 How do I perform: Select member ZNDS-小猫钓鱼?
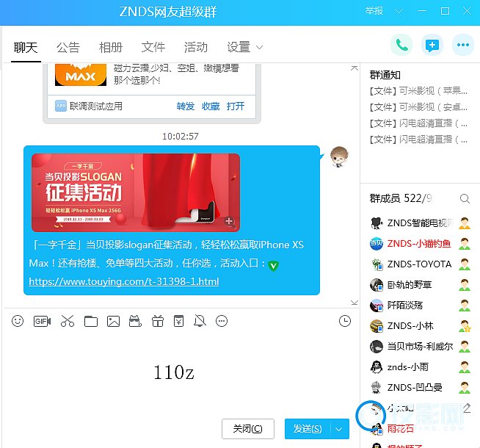click(x=420, y=243)
